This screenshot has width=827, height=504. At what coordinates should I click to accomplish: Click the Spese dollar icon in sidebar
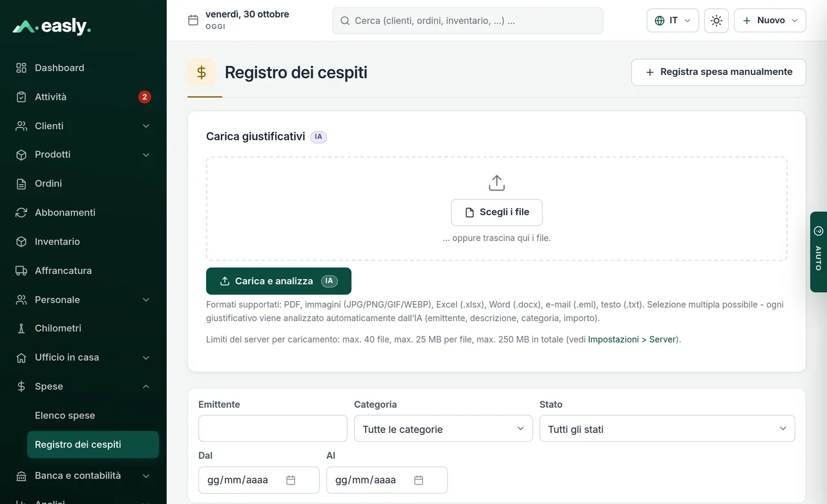(x=21, y=386)
